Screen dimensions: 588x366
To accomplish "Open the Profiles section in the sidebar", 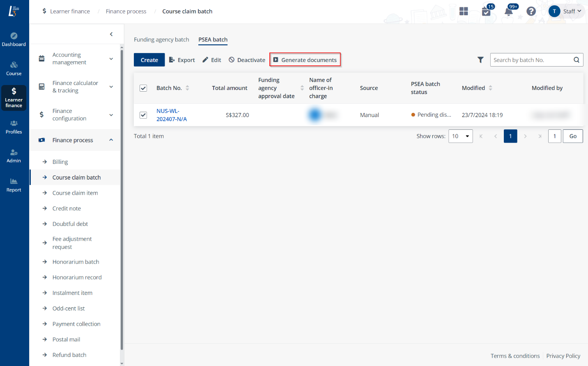I will coord(14,127).
